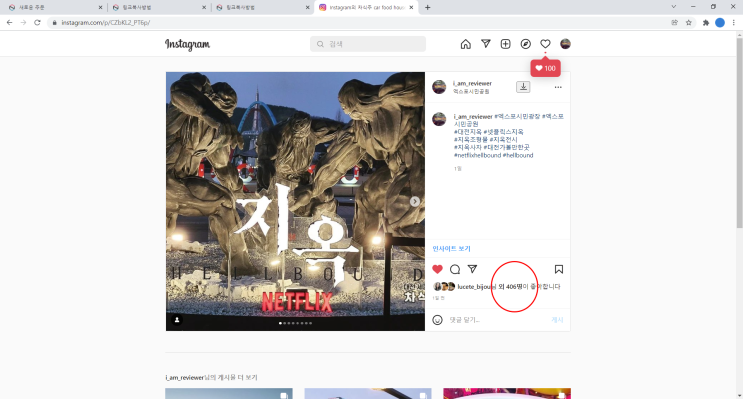Open third thumbnail in more posts
743x399 pixels.
pyautogui.click(x=507, y=393)
